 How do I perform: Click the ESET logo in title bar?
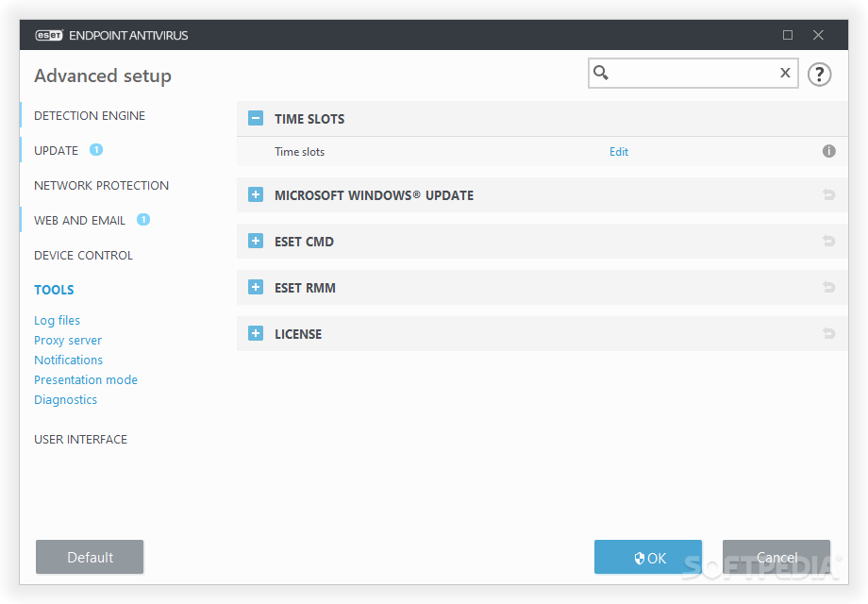click(x=49, y=36)
